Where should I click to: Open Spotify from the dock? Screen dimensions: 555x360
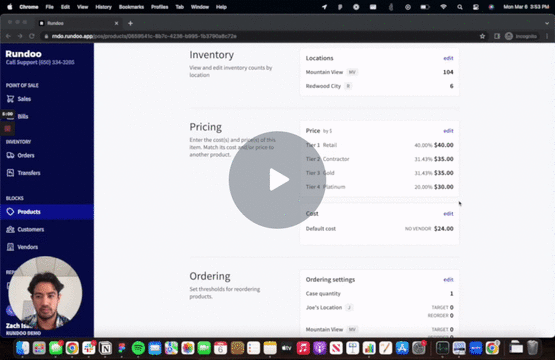138,348
